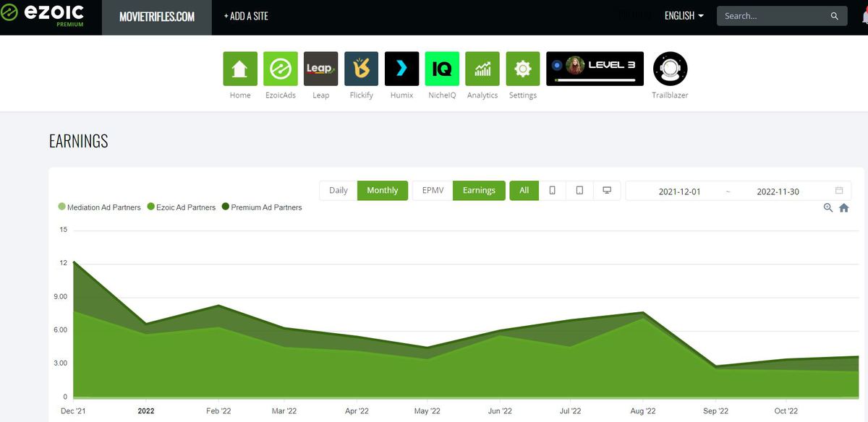Screen dimensions: 868x422
Task: Click the 3.00 value on the y-axis
Action: 60,363
